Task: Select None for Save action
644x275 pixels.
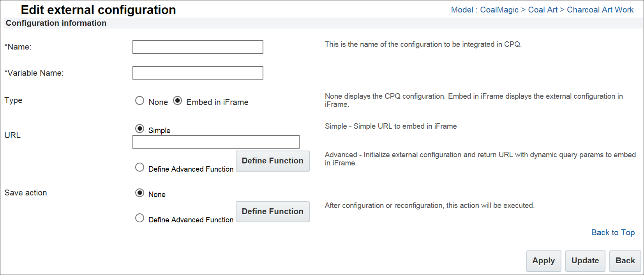Action: click(139, 193)
